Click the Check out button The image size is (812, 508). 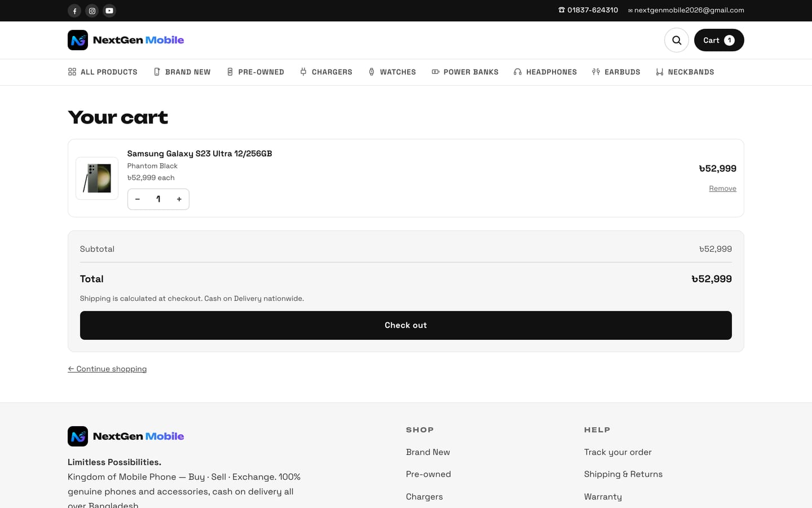click(406, 325)
